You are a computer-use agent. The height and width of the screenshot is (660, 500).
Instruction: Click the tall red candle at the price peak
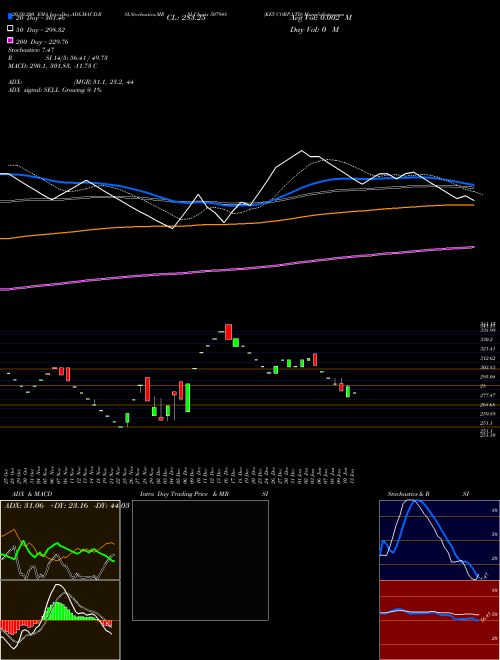coord(229,332)
